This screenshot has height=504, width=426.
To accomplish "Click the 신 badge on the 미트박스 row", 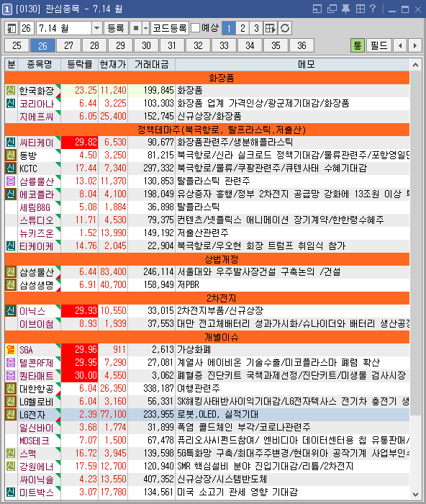I will (x=11, y=492).
